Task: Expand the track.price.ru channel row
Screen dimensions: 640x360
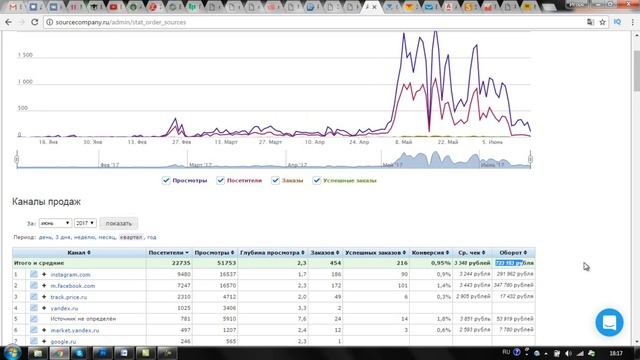Action: 44,297
